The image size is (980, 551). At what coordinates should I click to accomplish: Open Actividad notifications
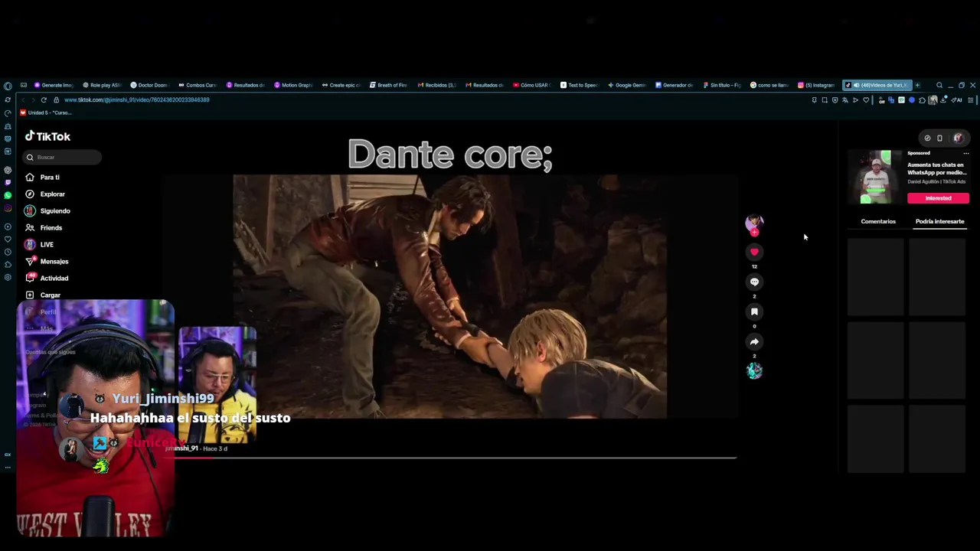click(x=47, y=279)
